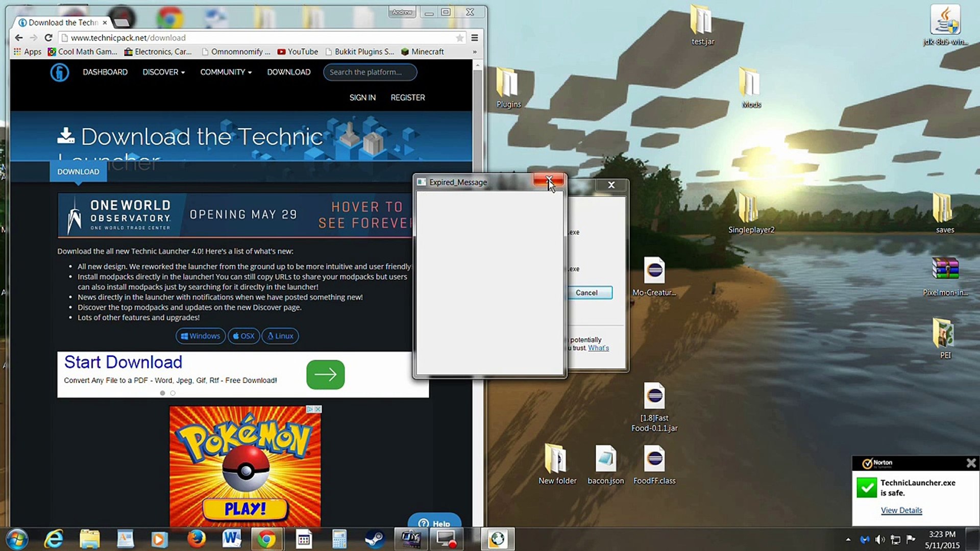Expand the COMMUNITY dropdown menu
Image resolution: width=980 pixels, height=551 pixels.
tap(226, 72)
